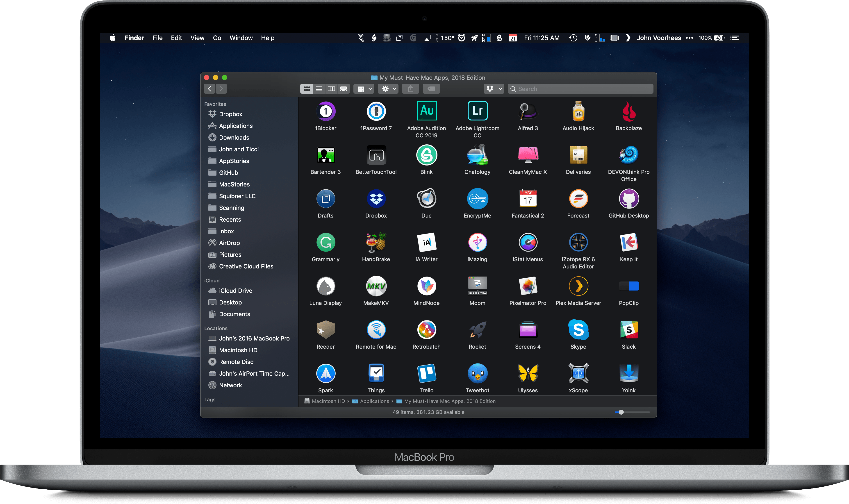849x504 pixels.
Task: Open the gear Action menu dropdown
Action: 389,89
